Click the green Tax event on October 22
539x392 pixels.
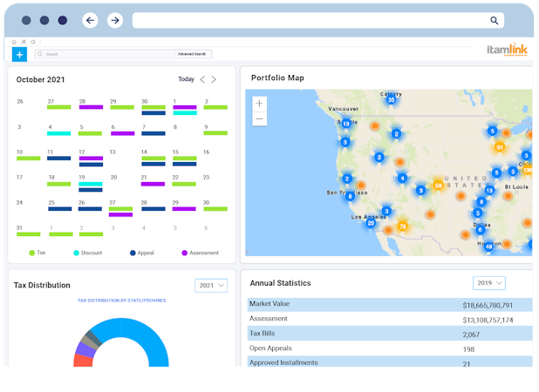point(184,184)
